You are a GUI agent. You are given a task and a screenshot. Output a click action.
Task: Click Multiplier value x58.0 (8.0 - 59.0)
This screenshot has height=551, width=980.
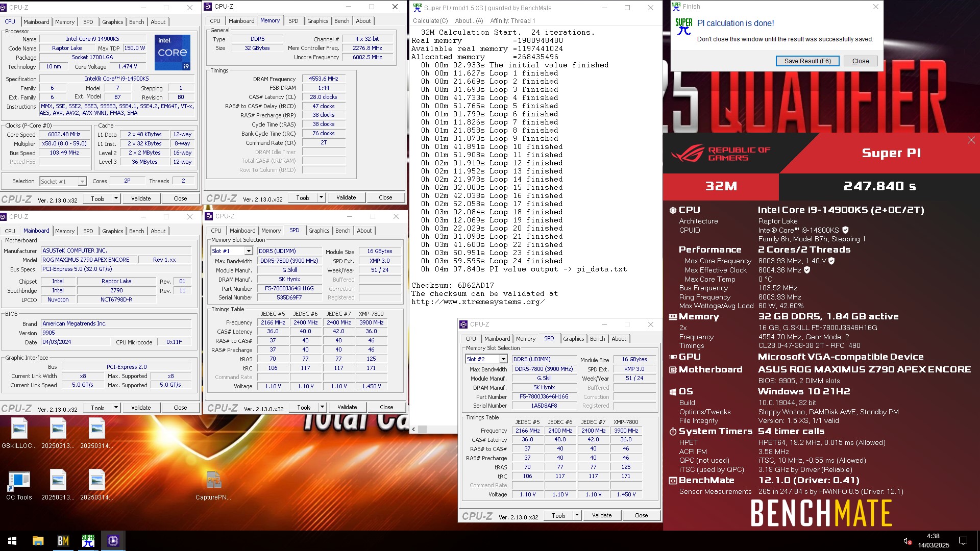pyautogui.click(x=64, y=144)
